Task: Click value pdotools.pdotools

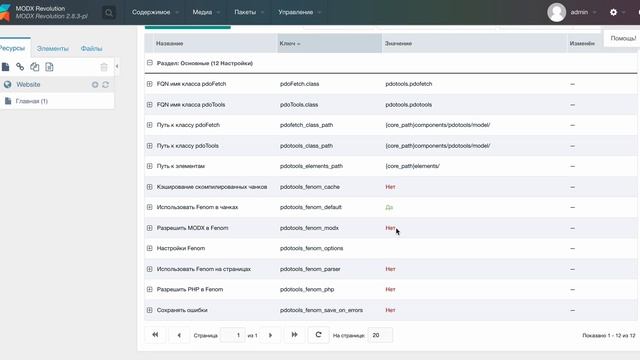Action: coord(409,104)
